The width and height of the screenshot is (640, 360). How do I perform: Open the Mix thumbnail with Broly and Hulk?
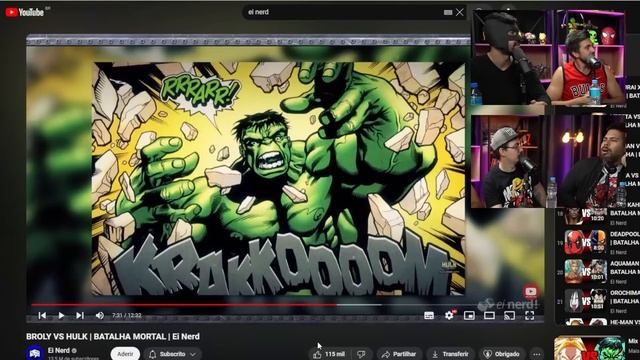[590, 348]
